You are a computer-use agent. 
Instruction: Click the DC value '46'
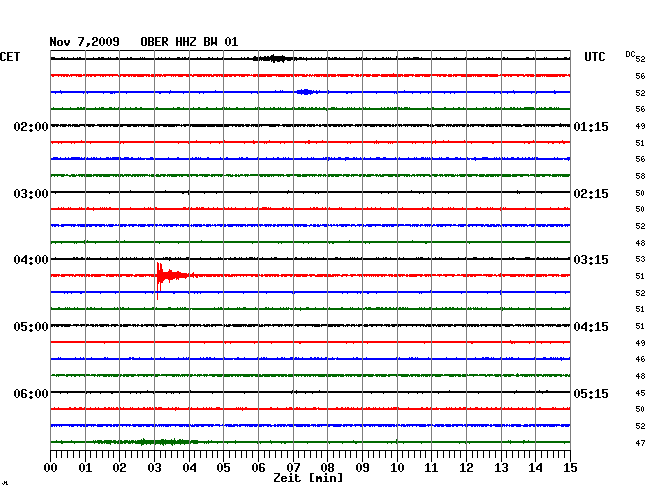tap(640, 359)
